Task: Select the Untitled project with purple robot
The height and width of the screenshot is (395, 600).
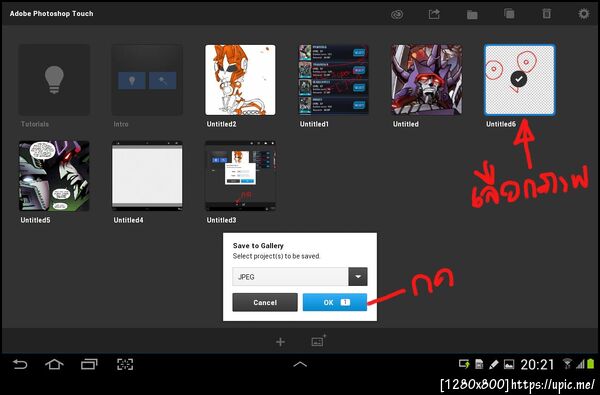Action: click(x=427, y=80)
